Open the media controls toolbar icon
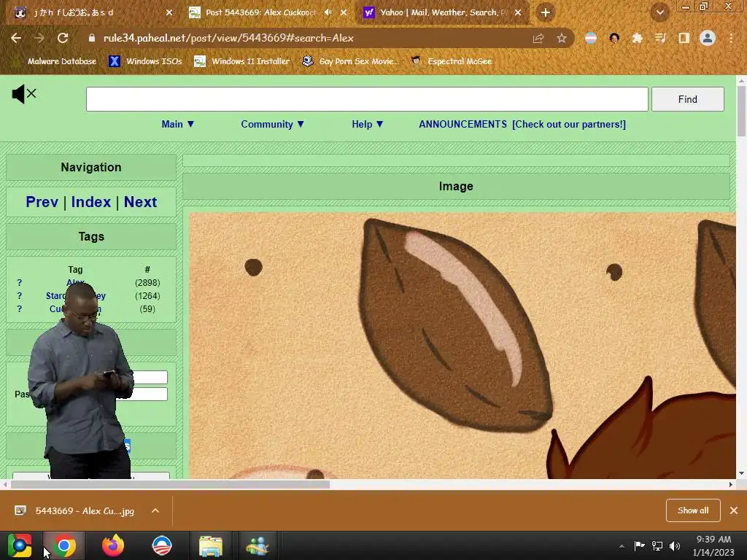 660,38
